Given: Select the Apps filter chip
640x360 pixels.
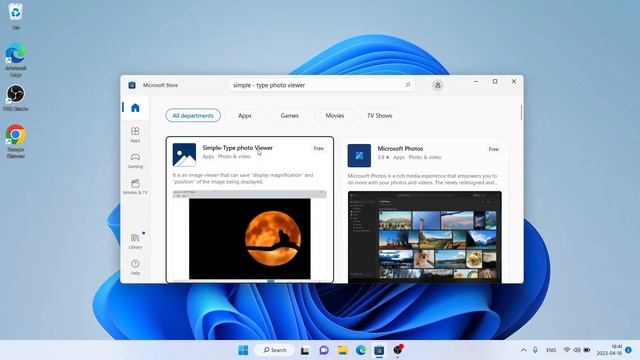Looking at the screenshot, I should 245,116.
